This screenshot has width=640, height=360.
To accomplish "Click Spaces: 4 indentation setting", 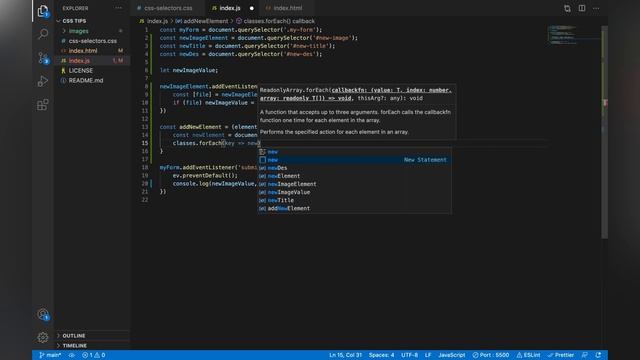I will tap(381, 355).
